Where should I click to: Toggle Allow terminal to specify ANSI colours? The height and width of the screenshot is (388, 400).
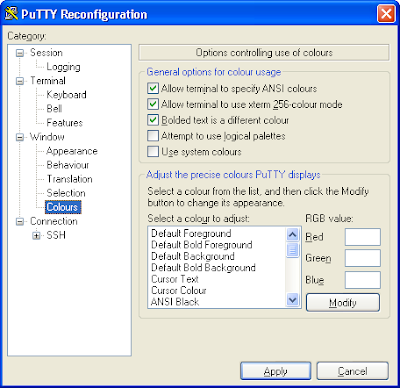click(x=153, y=88)
